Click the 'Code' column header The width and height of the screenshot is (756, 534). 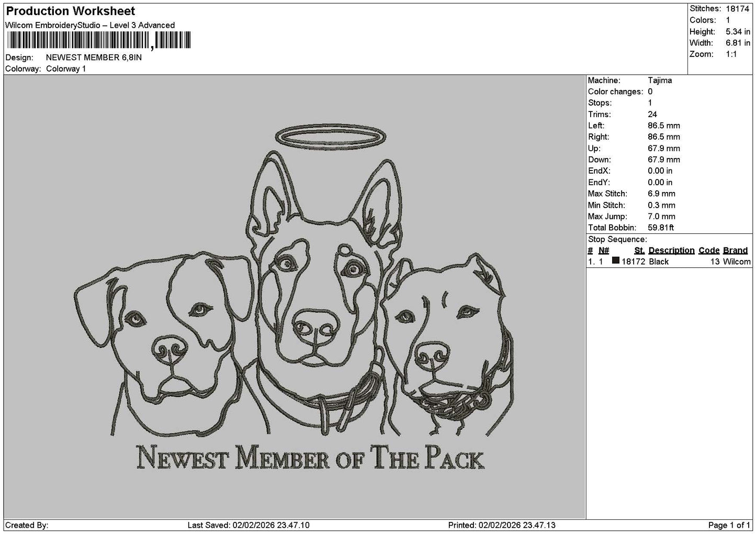(709, 251)
